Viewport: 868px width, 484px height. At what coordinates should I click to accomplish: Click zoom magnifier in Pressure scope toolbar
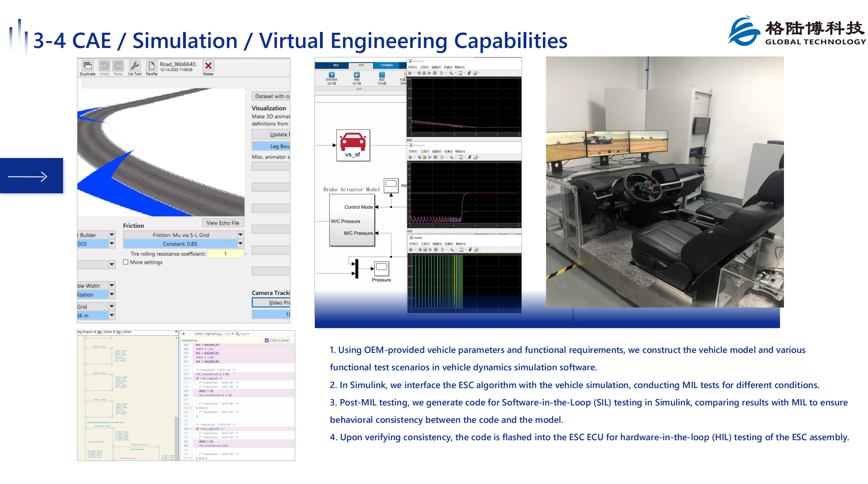coord(451,157)
